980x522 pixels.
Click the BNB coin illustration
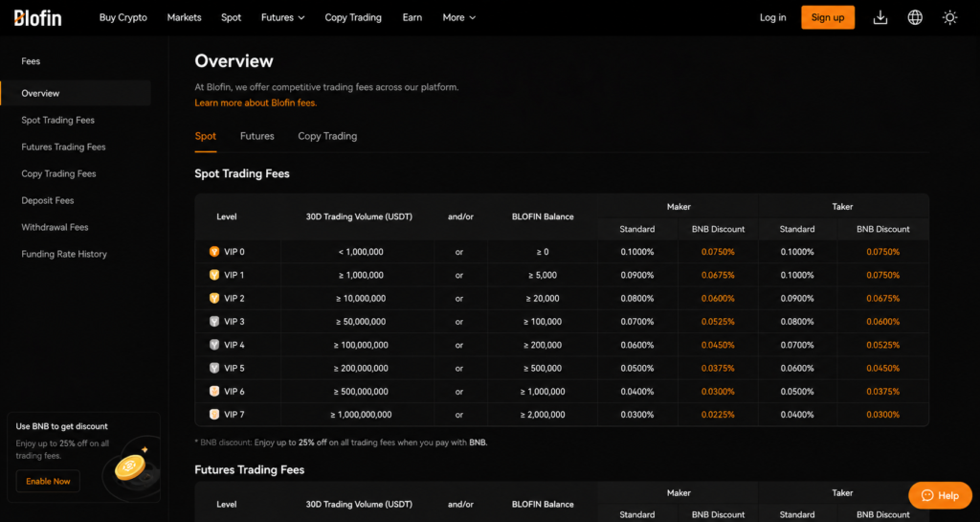click(130, 466)
